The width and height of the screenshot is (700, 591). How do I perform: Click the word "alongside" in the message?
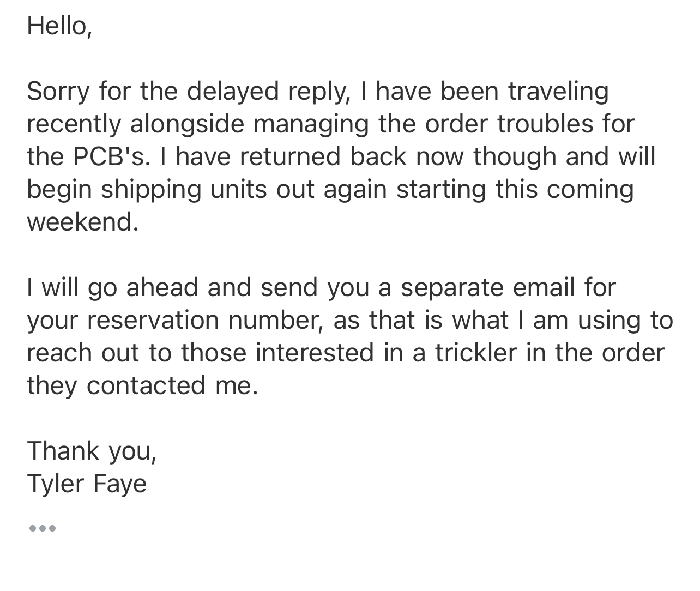(x=187, y=124)
